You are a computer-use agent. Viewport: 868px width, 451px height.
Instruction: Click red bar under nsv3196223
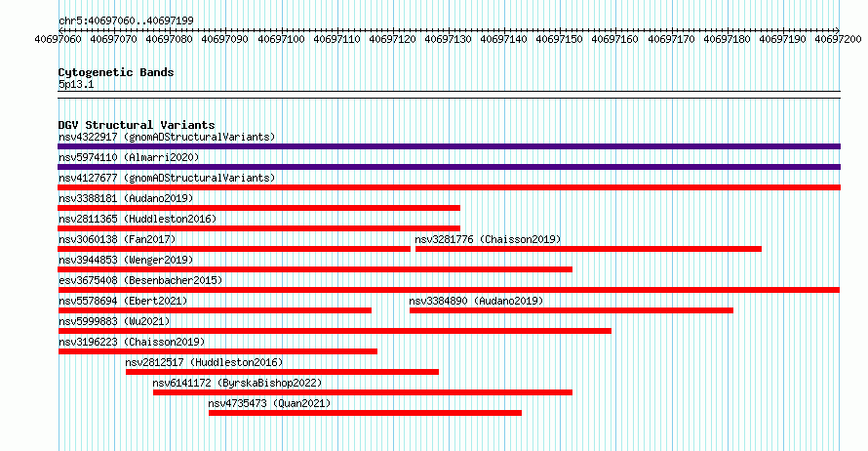pos(217,351)
